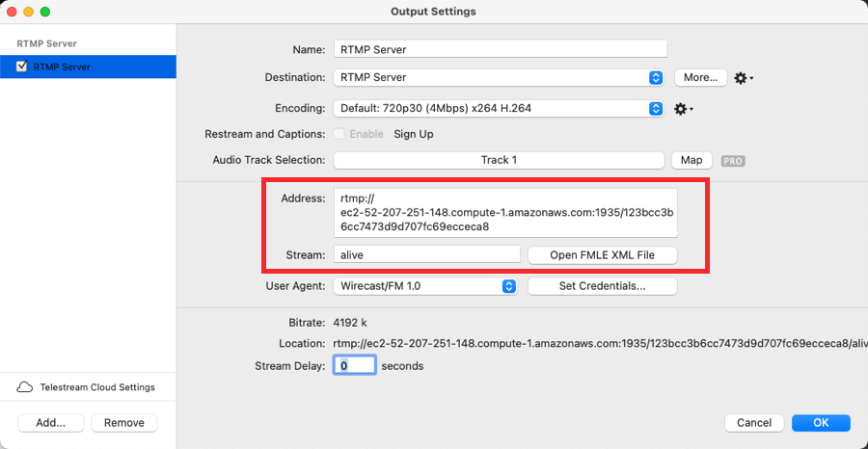Click Set Credentials... button
Image resolution: width=868 pixels, height=449 pixels.
coord(603,286)
